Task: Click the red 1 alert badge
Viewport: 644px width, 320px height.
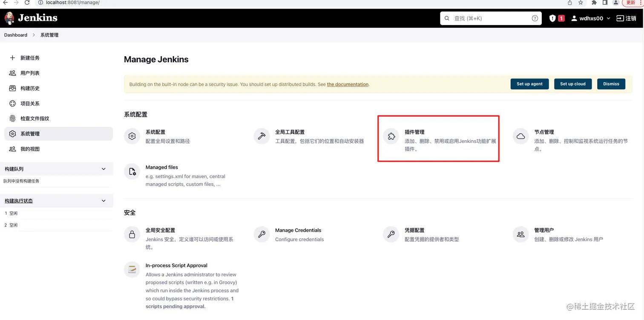Action: tap(561, 18)
